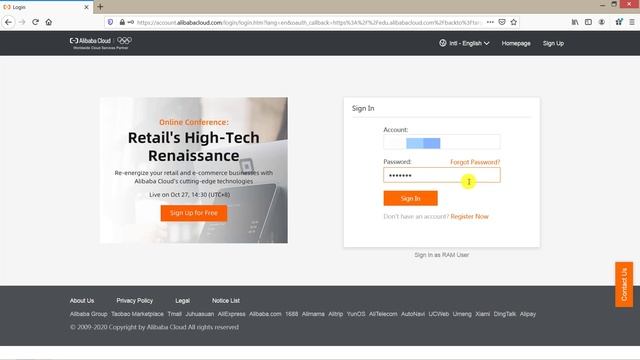Go back with the browser back arrow
The image size is (640, 360).
pyautogui.click(x=9, y=22)
